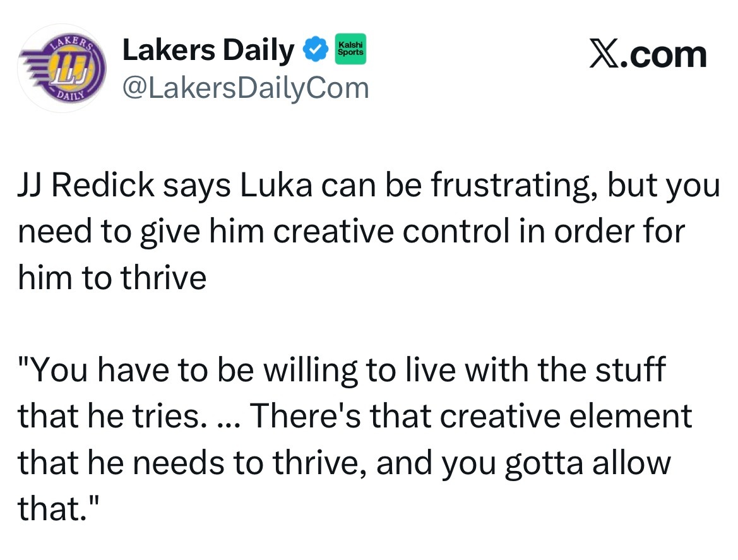Click the blue verified checkmark badge

[x=316, y=49]
